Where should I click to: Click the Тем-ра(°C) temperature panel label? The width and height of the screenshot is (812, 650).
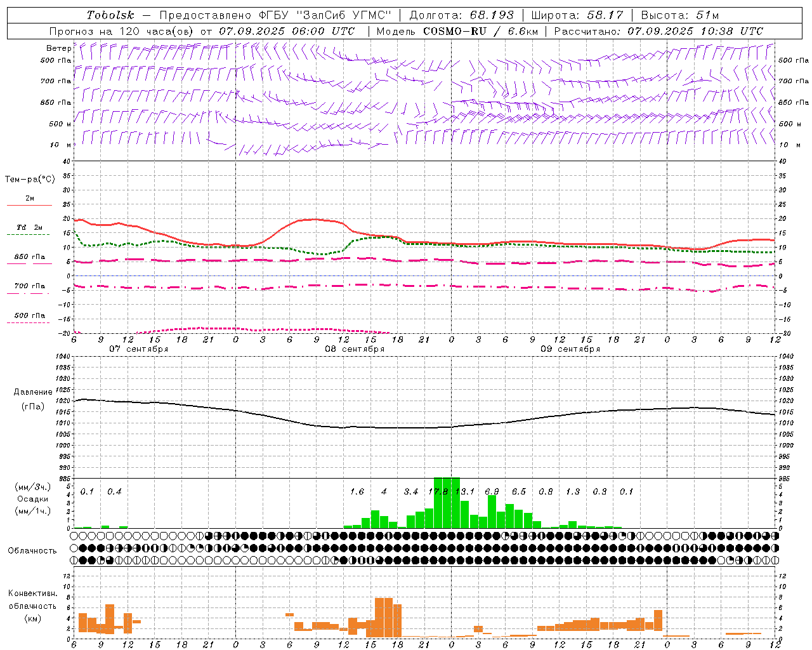[x=30, y=180]
